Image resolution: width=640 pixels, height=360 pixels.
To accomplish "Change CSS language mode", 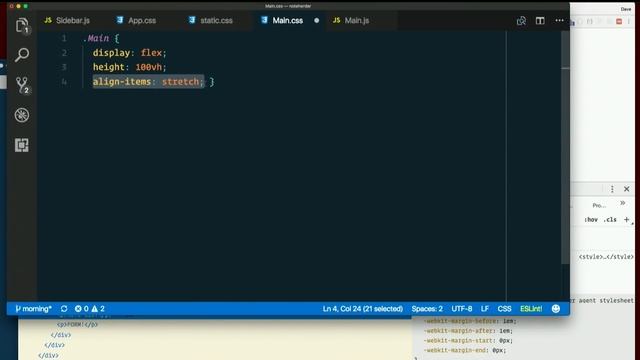I will (504, 309).
